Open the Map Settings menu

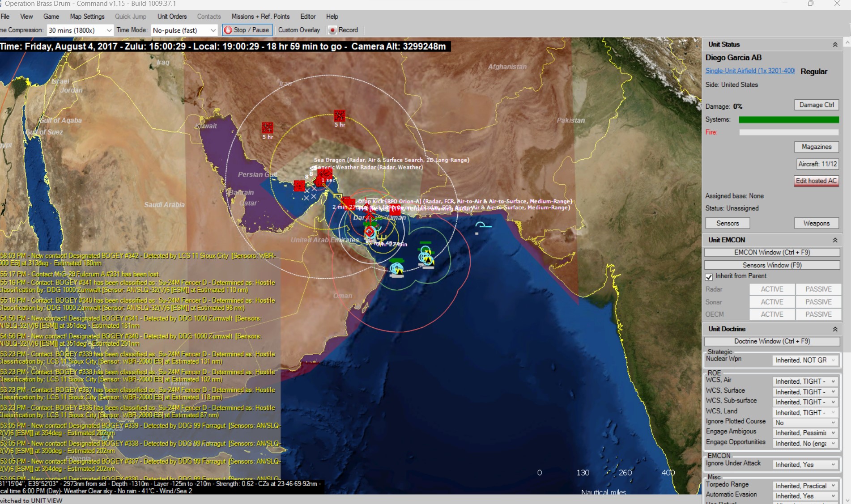pos(87,17)
